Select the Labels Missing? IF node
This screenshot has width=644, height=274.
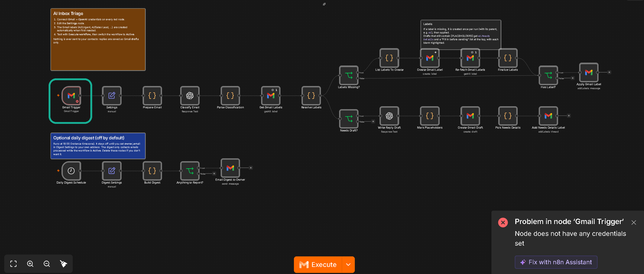tap(349, 75)
